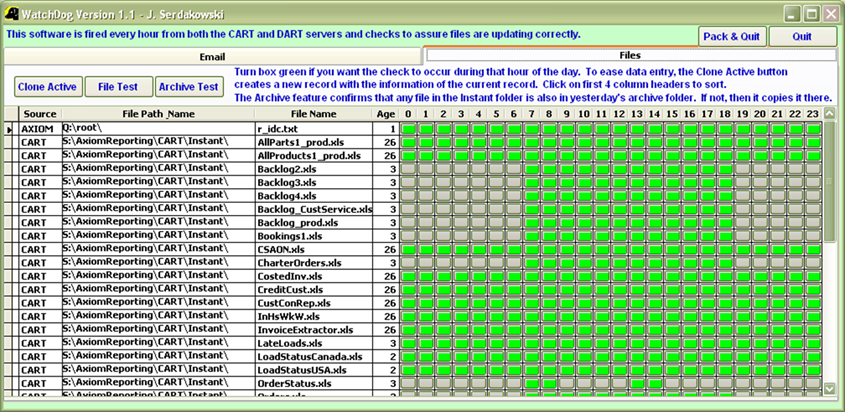The width and height of the screenshot is (845, 412).
Task: Switch to the Email tab
Action: [212, 57]
